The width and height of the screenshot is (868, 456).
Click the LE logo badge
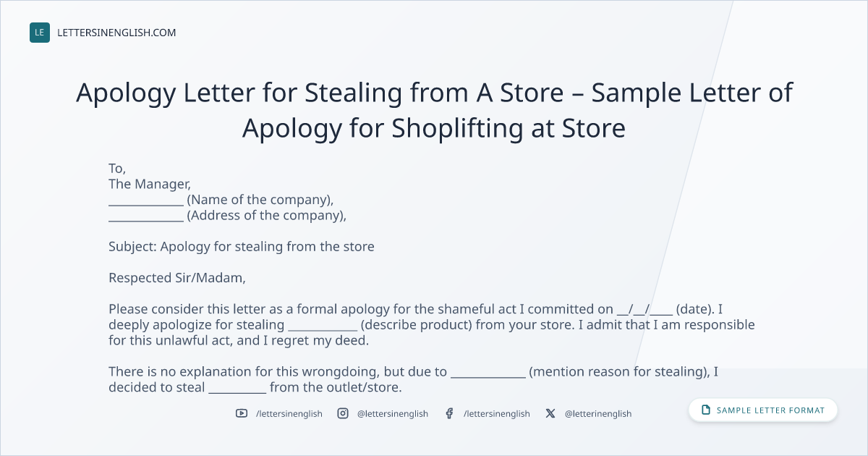tap(40, 33)
